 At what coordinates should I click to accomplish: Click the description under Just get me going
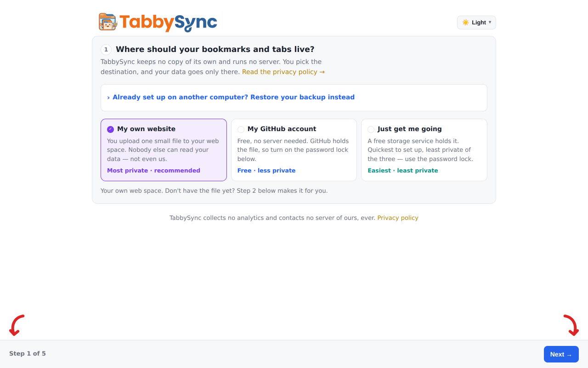[421, 150]
